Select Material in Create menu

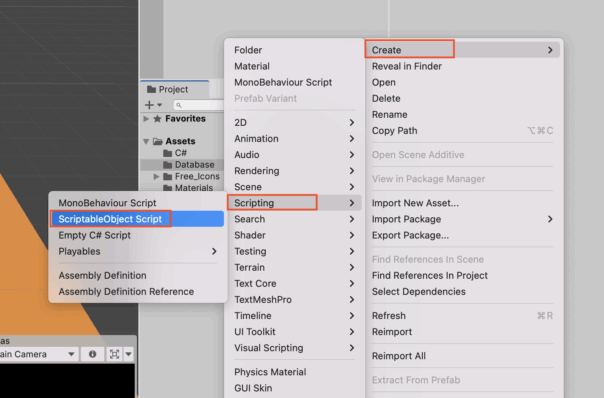pos(294,66)
